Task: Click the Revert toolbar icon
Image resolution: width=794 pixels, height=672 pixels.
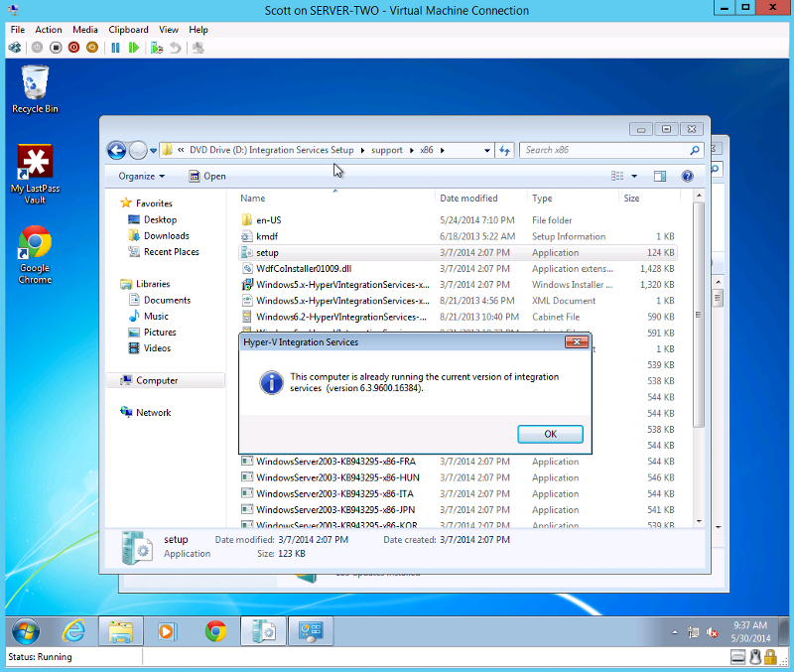Action: [176, 48]
